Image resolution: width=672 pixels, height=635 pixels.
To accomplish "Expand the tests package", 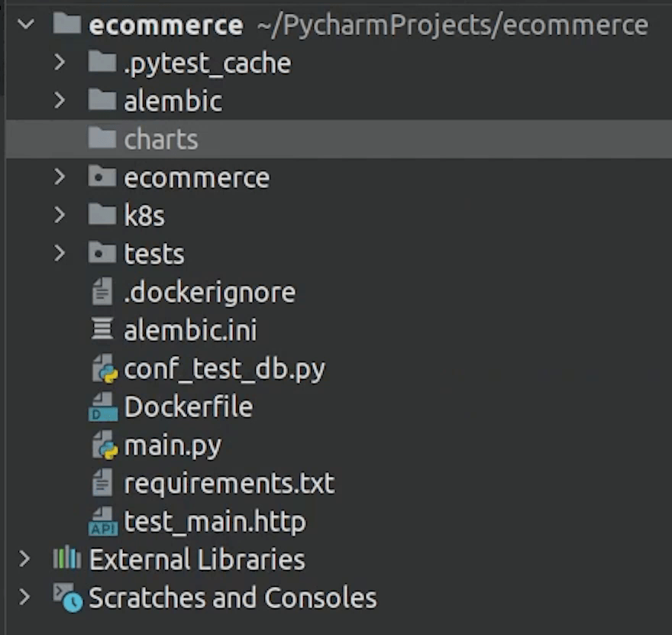I will pos(60,253).
